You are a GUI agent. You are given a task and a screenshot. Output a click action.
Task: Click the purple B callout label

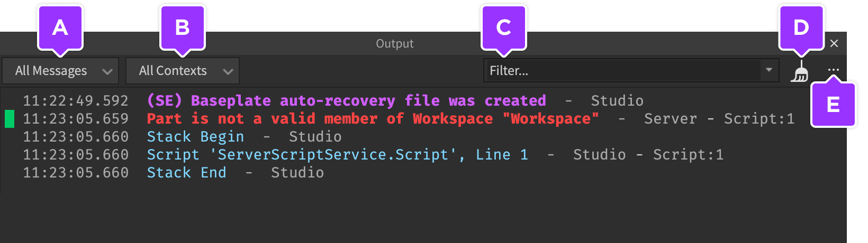(183, 27)
